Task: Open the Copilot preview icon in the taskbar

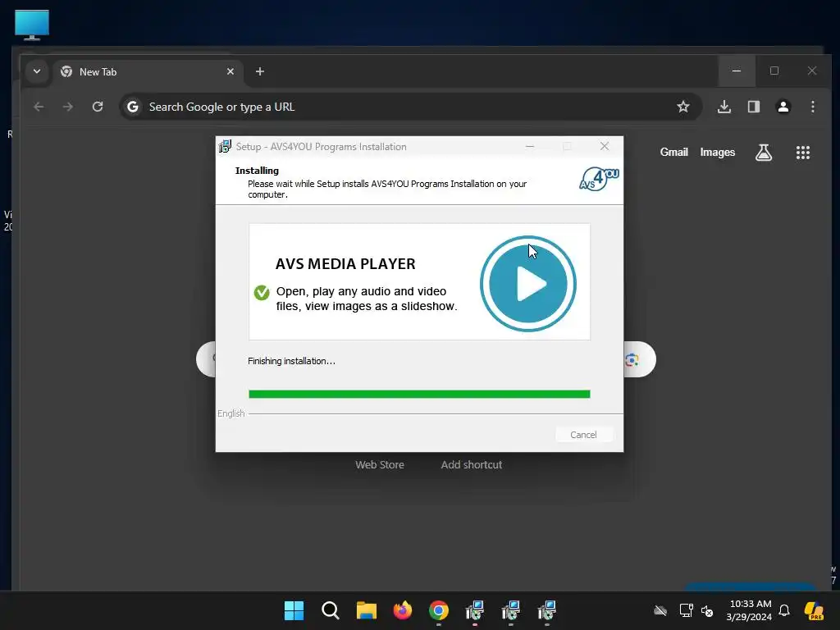Action: pyautogui.click(x=814, y=610)
